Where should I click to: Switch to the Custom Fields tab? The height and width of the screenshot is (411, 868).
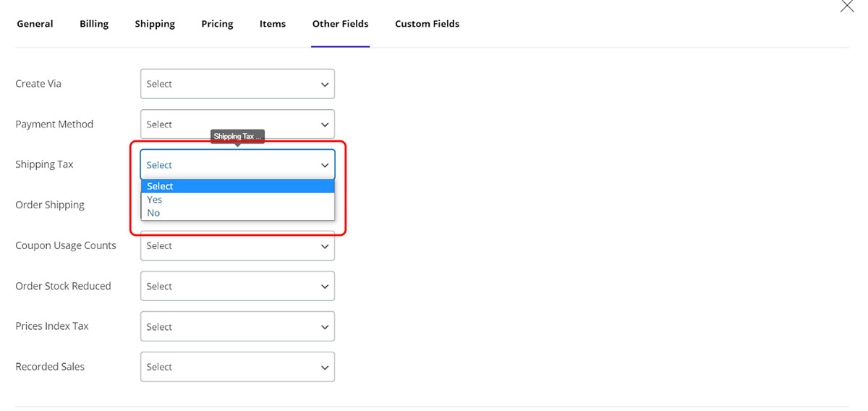click(427, 24)
